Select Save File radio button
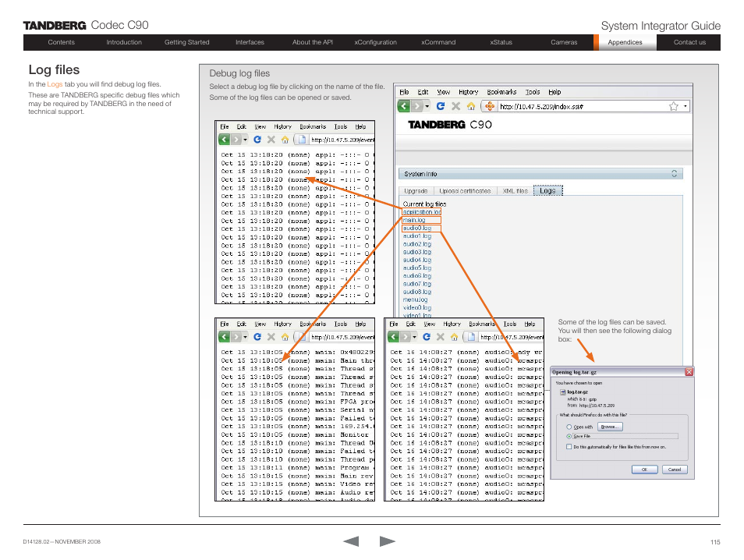The width and height of the screenshot is (744, 560). 569,436
